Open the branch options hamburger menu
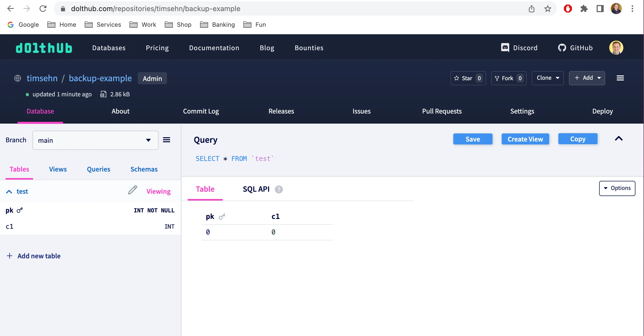This screenshot has height=336, width=644. 167,140
